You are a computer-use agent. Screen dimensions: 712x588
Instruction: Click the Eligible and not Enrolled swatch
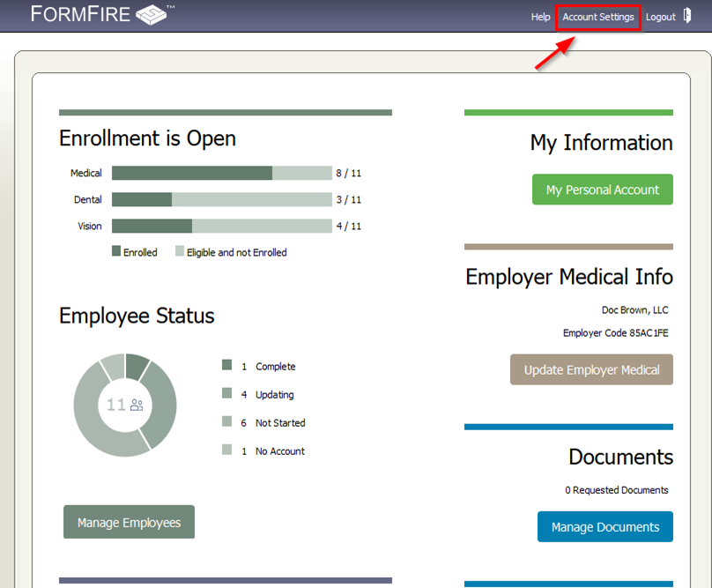tap(180, 251)
